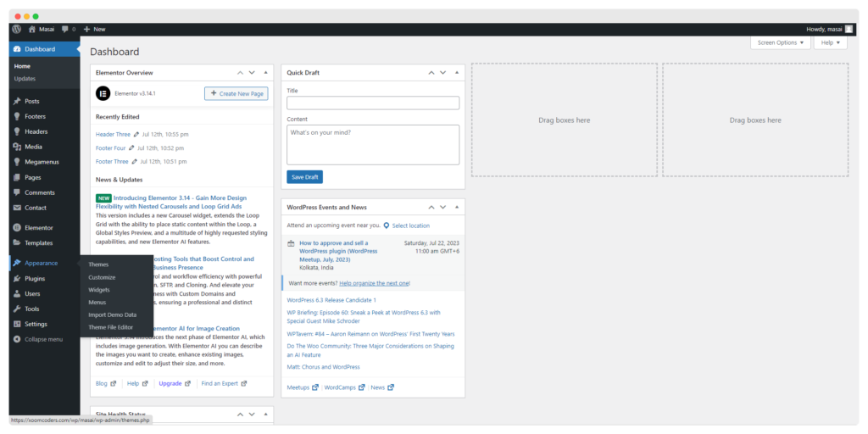Open Matt: Chorus and WordPress news link

coord(323,367)
